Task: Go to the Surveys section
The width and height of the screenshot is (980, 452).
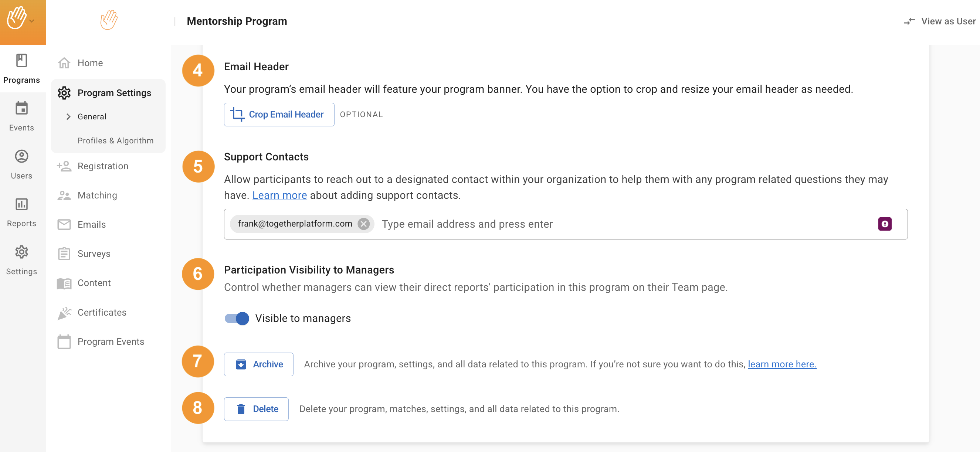Action: click(94, 254)
